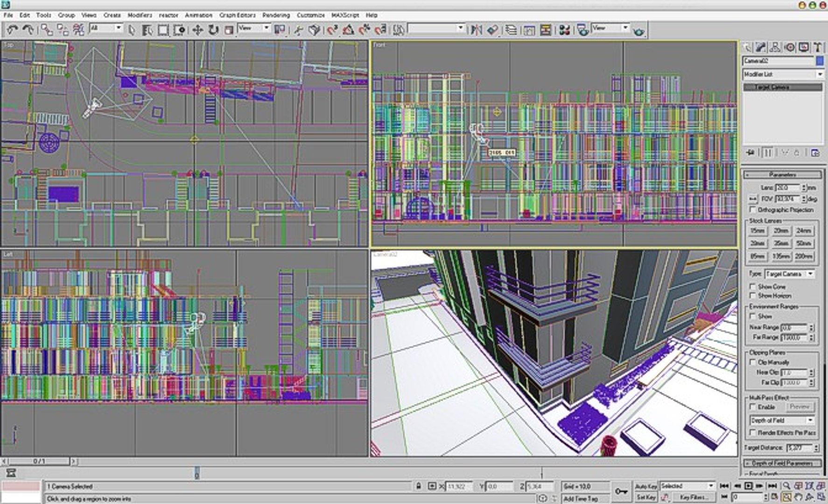Open the Rendering menu
The image size is (828, 504).
click(x=276, y=15)
